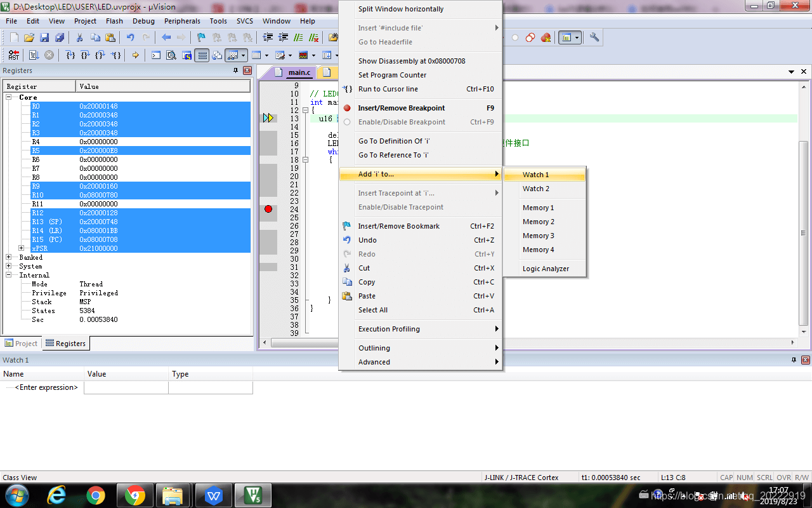Expand the Banked register group
The width and height of the screenshot is (812, 508).
click(9, 257)
